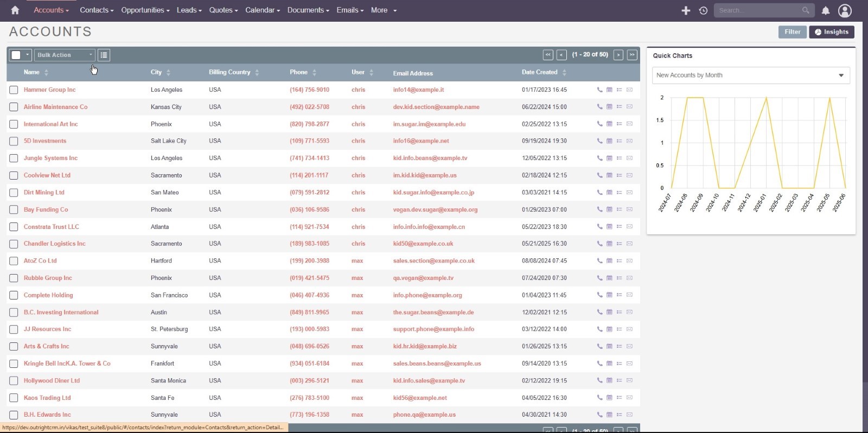This screenshot has height=433, width=868.
Task: Go to the home icon
Action: [15, 10]
